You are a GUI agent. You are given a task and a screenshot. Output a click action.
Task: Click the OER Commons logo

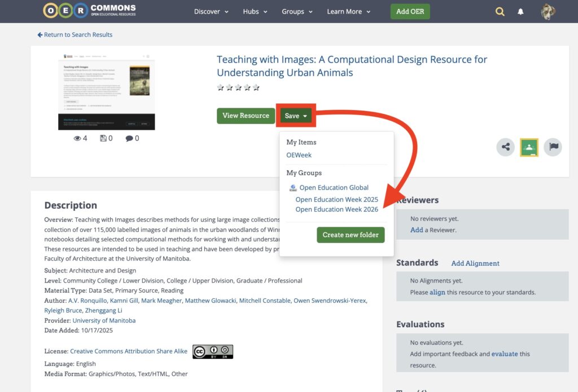pos(89,11)
